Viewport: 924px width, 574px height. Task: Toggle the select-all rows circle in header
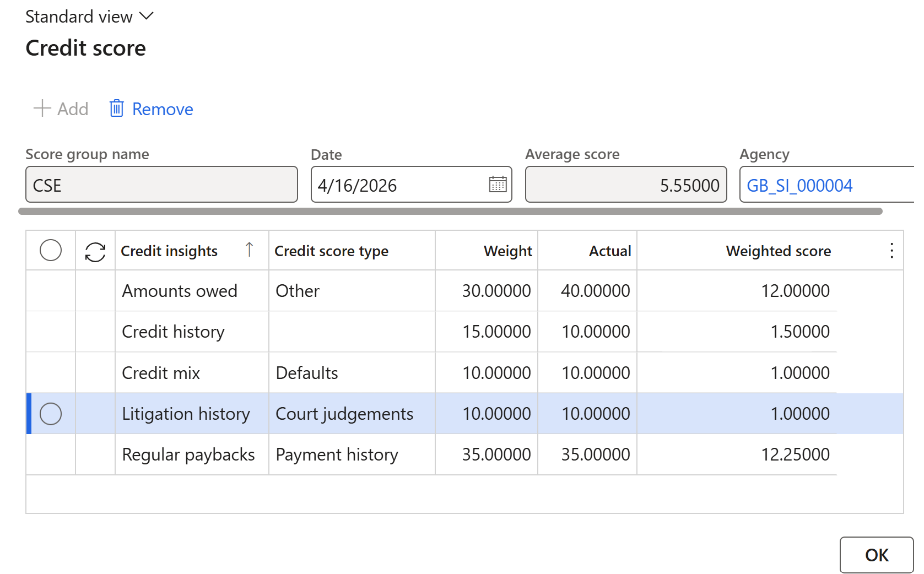pyautogui.click(x=51, y=251)
